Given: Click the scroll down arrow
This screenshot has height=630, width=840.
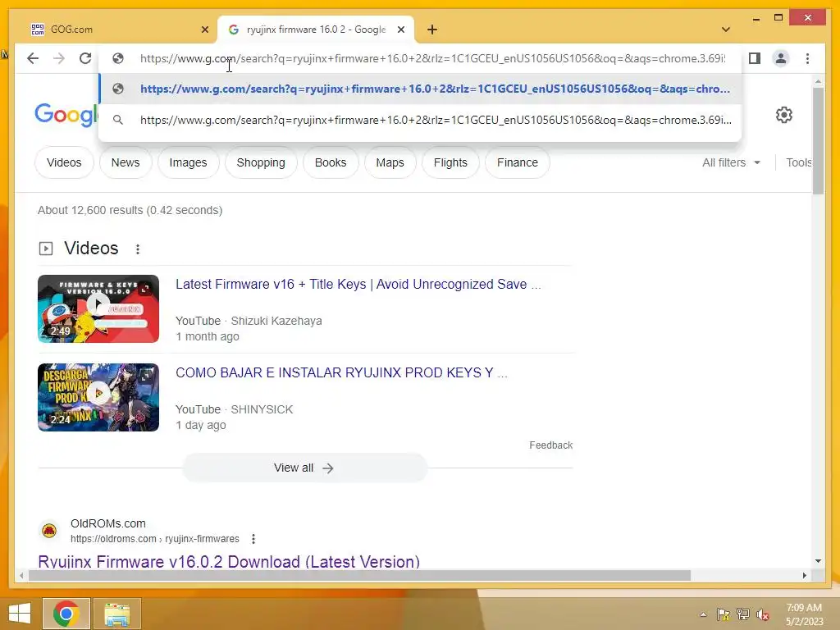Looking at the screenshot, I should pos(818,561).
